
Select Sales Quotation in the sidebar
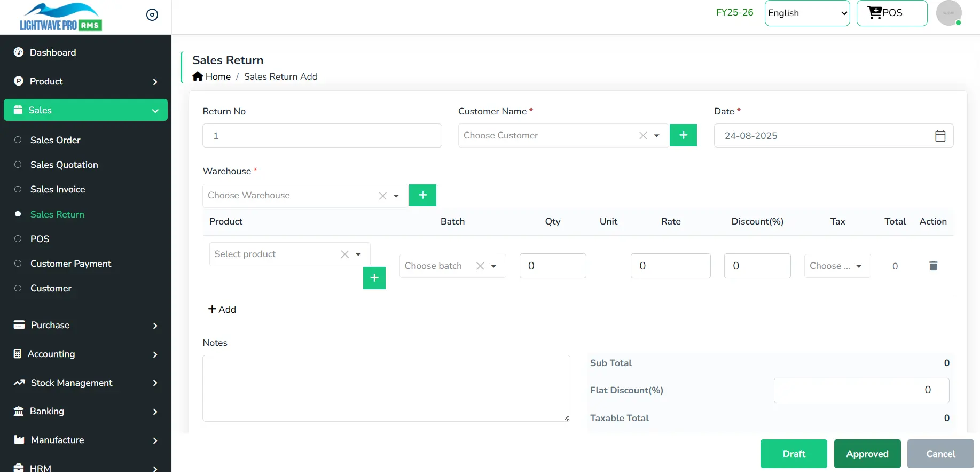click(64, 165)
